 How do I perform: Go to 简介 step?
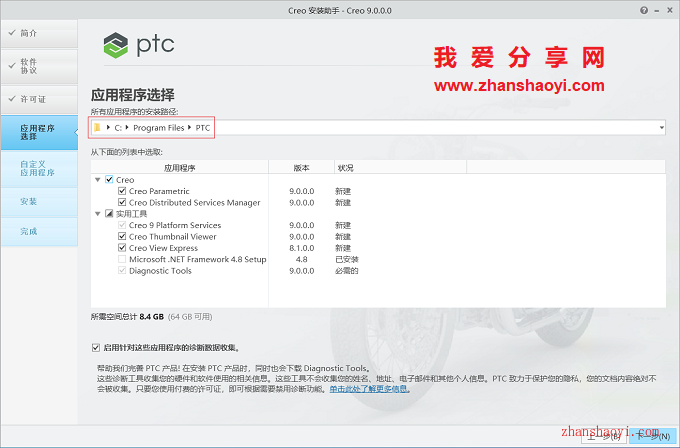39,33
